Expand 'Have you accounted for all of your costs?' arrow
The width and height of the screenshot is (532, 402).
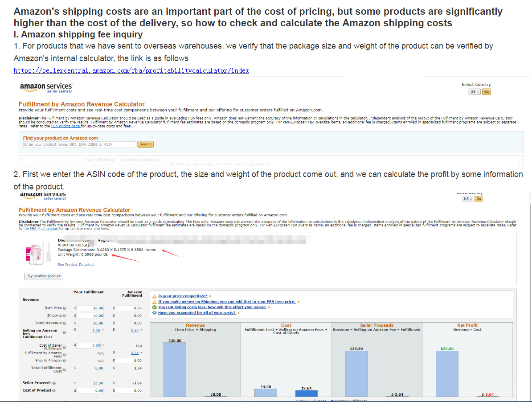(x=238, y=313)
